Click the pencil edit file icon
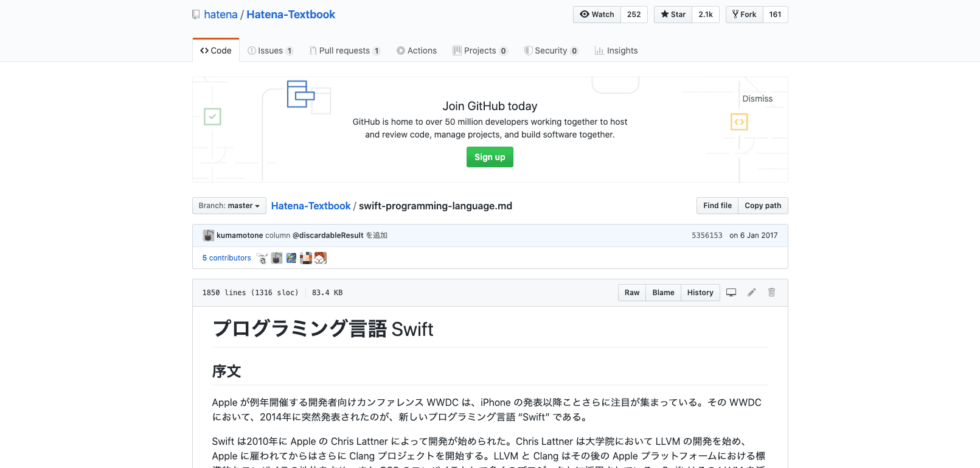The image size is (980, 468). [752, 293]
